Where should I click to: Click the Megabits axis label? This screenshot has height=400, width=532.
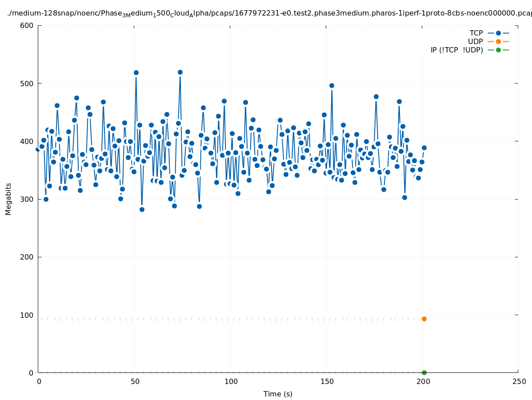(x=8, y=199)
